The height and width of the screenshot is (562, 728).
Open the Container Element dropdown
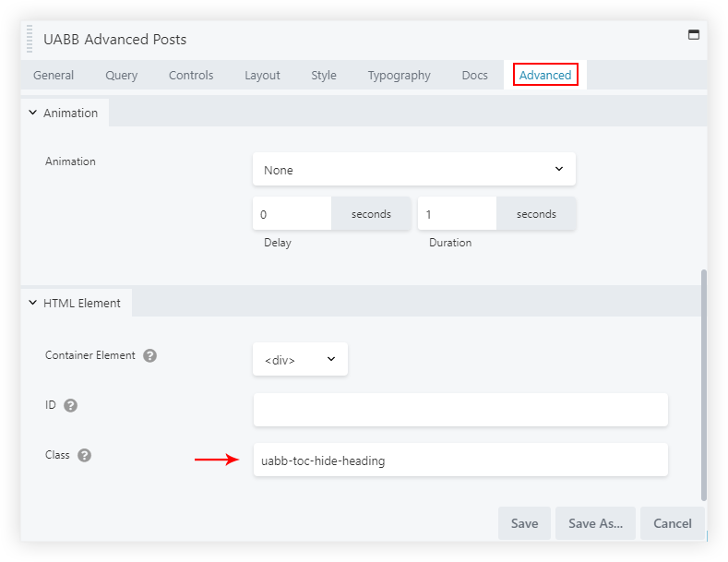point(300,360)
